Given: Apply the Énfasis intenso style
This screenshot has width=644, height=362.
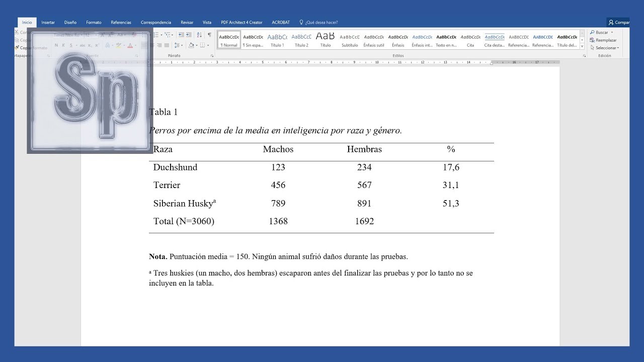Looking at the screenshot, I should click(x=422, y=40).
